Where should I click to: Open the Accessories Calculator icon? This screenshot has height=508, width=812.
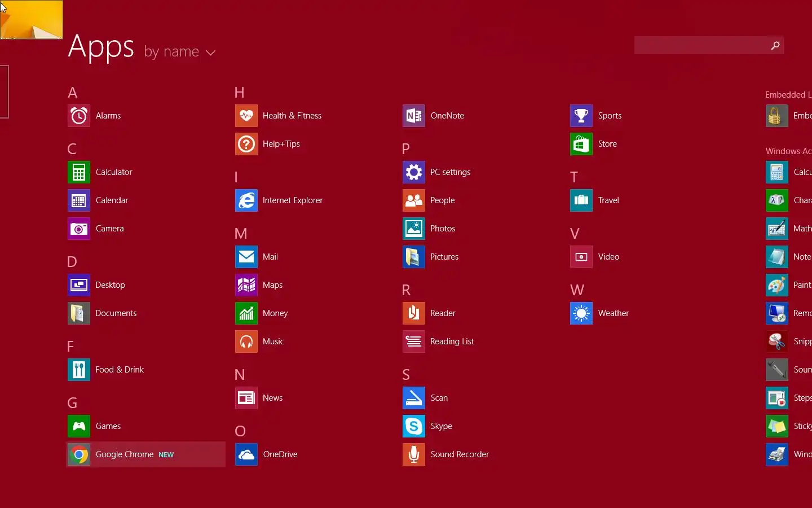tap(777, 172)
